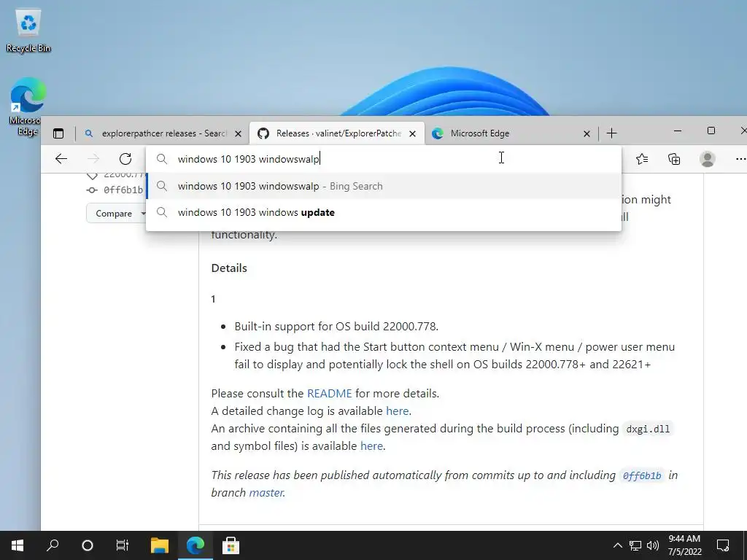Open File Explorer from taskbar
747x560 pixels.
160,545
